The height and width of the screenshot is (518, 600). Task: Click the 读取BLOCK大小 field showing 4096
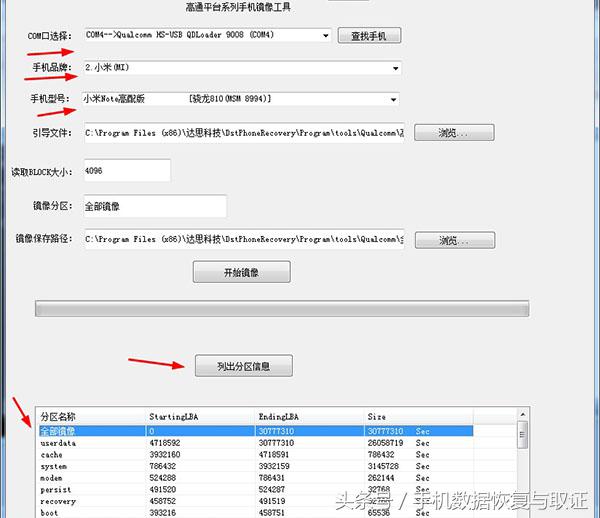click(127, 171)
